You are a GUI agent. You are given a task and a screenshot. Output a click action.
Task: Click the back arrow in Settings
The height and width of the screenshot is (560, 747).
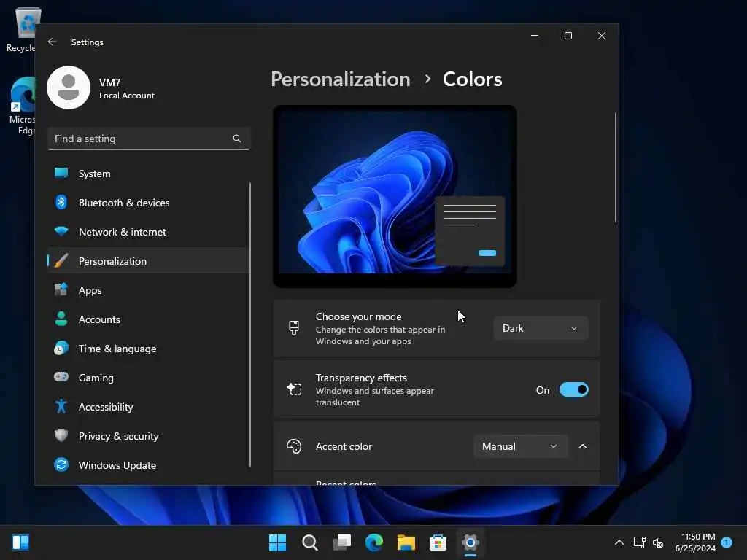(53, 42)
